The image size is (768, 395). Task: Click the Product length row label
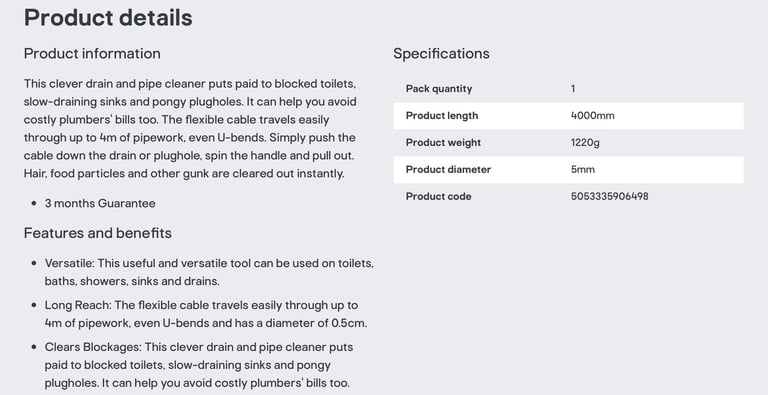point(442,116)
